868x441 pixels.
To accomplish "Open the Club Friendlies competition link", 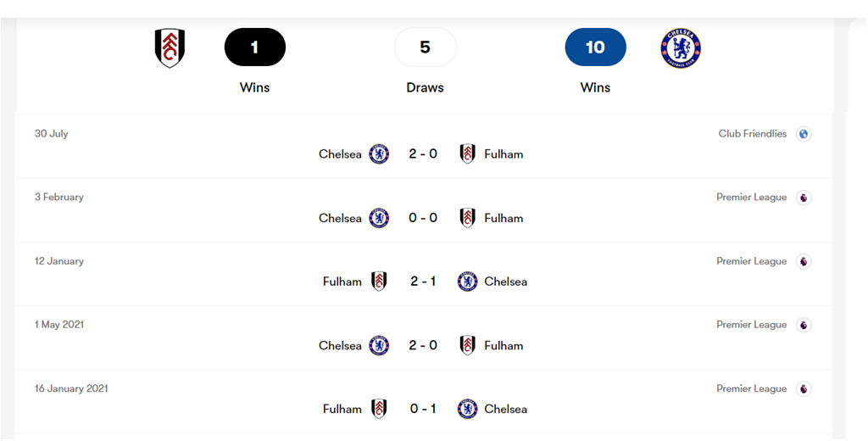I will tap(752, 134).
